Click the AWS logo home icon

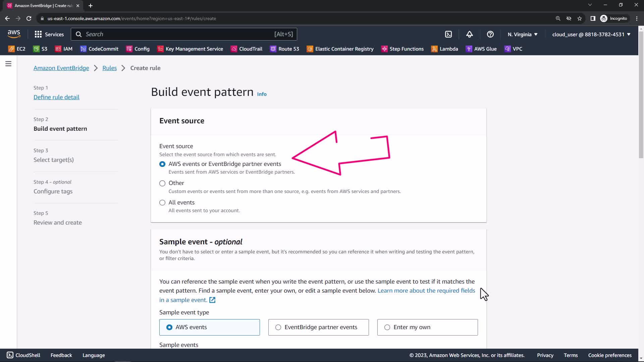pyautogui.click(x=14, y=34)
